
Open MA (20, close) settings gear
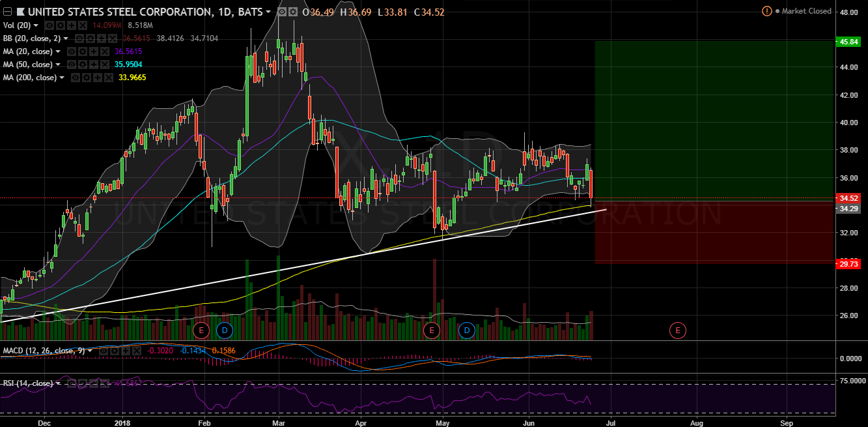(x=83, y=52)
